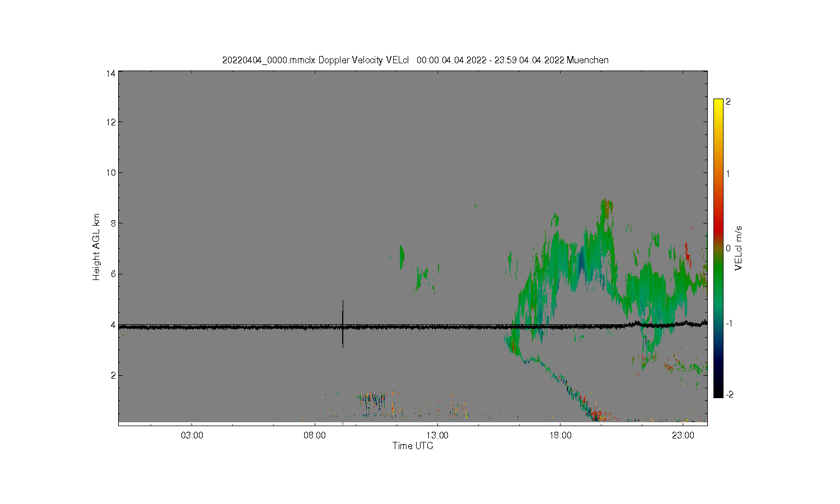Screen dimensions: 840x504
Task: Click the 'Height AGL km' axis label
Action: point(96,246)
